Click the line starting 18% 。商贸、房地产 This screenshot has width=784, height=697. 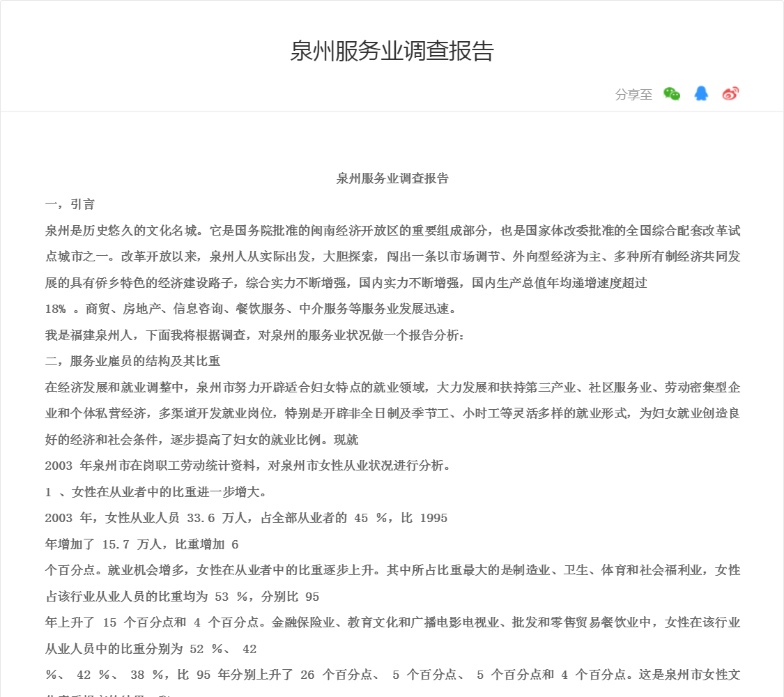[x=251, y=309]
